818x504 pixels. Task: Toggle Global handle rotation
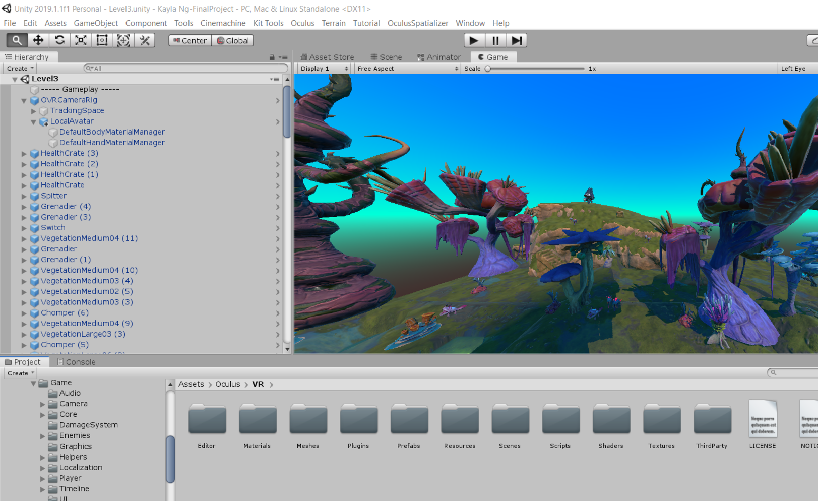click(x=232, y=41)
